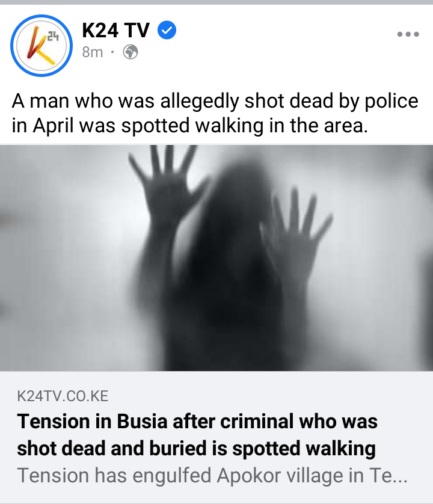
Task: Click the caption line 'in April was spotted'
Action: pyautogui.click(x=100, y=125)
